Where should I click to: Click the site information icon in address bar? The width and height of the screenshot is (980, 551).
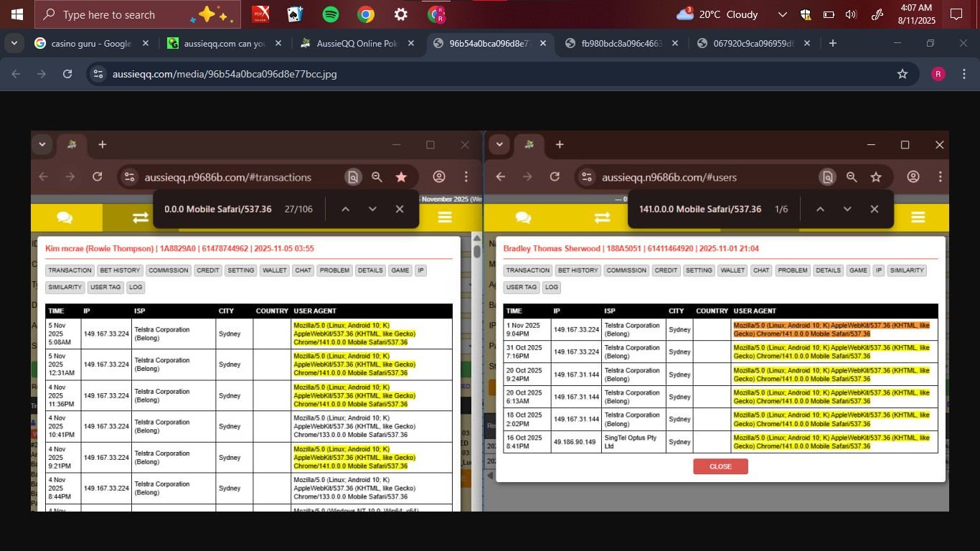tap(99, 74)
